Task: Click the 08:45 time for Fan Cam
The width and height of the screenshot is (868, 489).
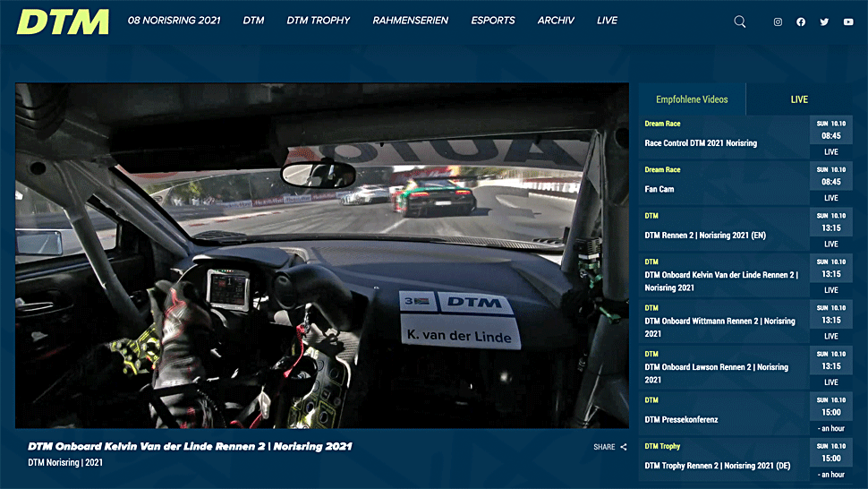Action: (x=831, y=182)
